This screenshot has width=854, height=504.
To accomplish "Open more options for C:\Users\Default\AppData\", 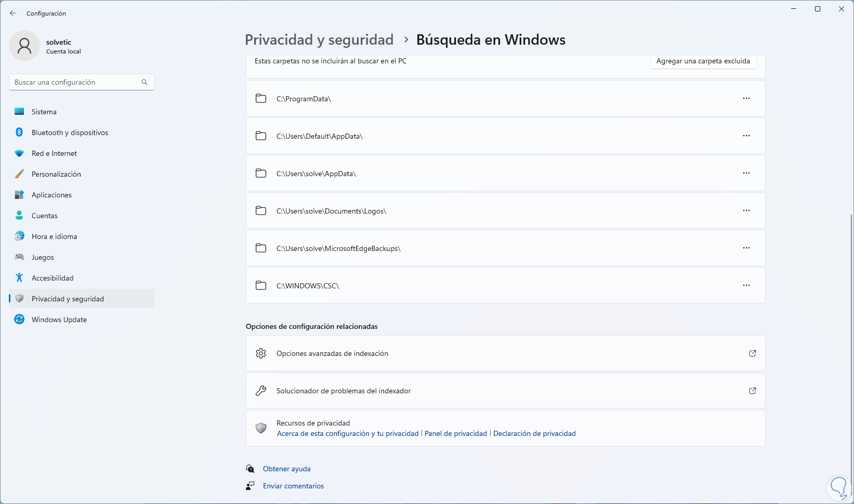I will (746, 136).
